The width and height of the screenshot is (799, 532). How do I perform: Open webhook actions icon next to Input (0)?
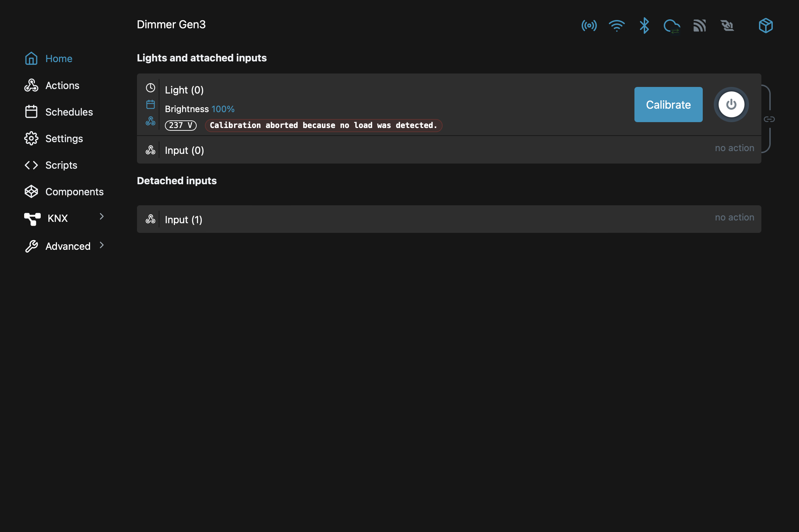pyautogui.click(x=150, y=150)
